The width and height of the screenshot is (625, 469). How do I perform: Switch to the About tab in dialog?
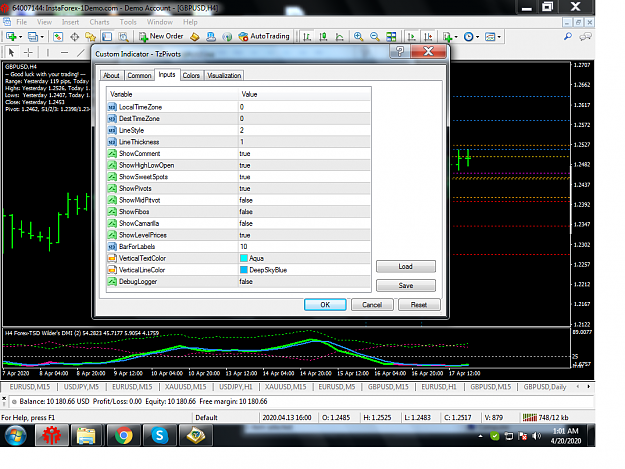(111, 75)
